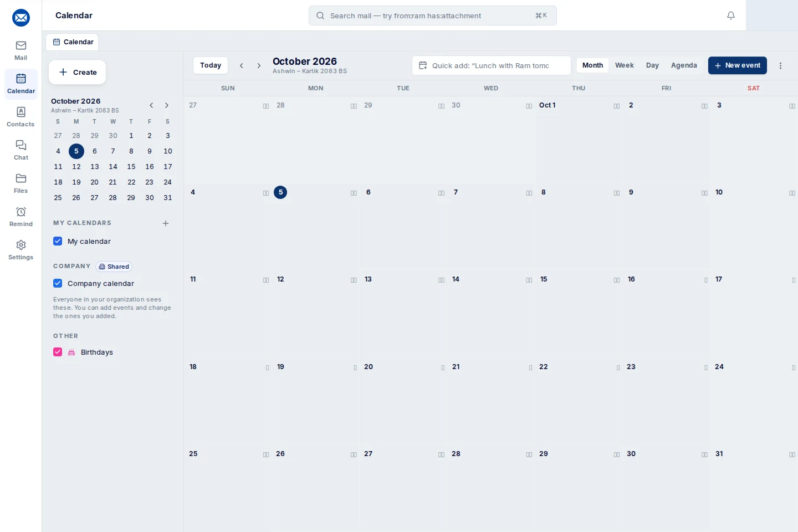The height and width of the screenshot is (532, 798).
Task: Select 15 in the mini calendar
Action: pyautogui.click(x=131, y=167)
